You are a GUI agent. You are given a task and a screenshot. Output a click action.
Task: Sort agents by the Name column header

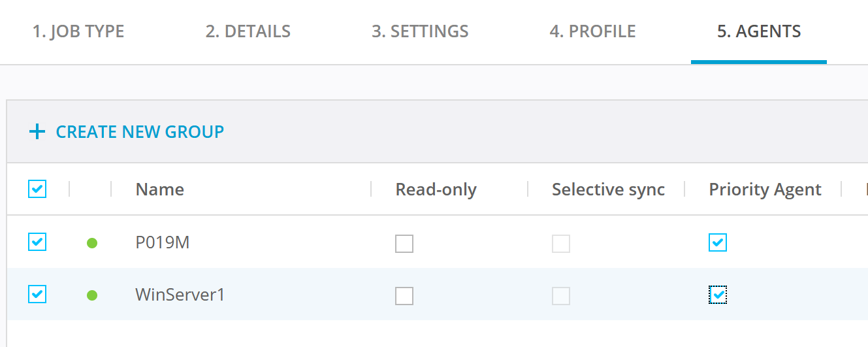(x=160, y=190)
